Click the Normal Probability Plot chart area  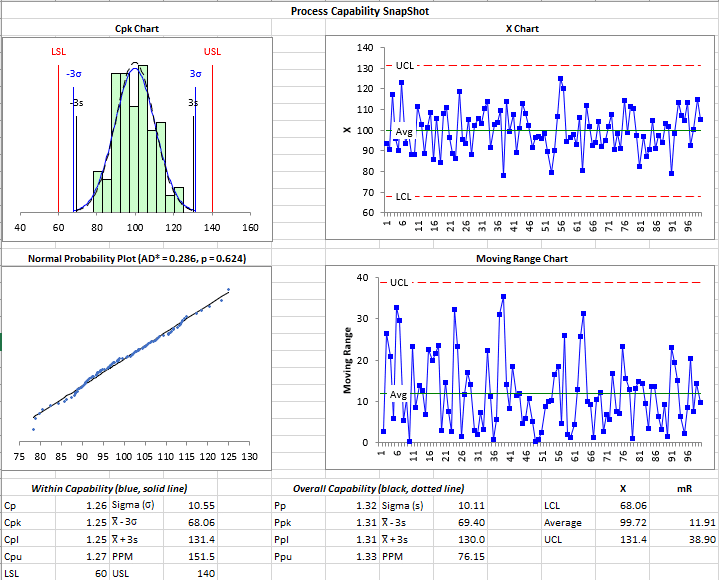coord(137,368)
